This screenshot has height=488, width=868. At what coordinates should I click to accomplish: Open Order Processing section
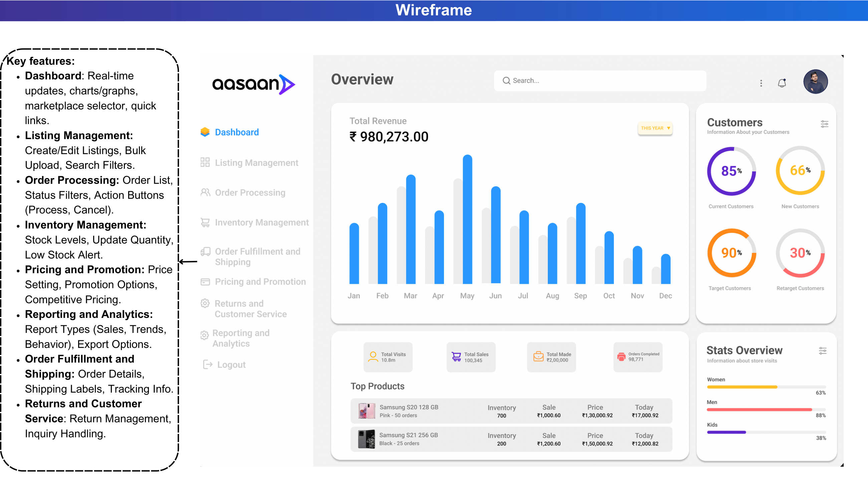point(250,193)
